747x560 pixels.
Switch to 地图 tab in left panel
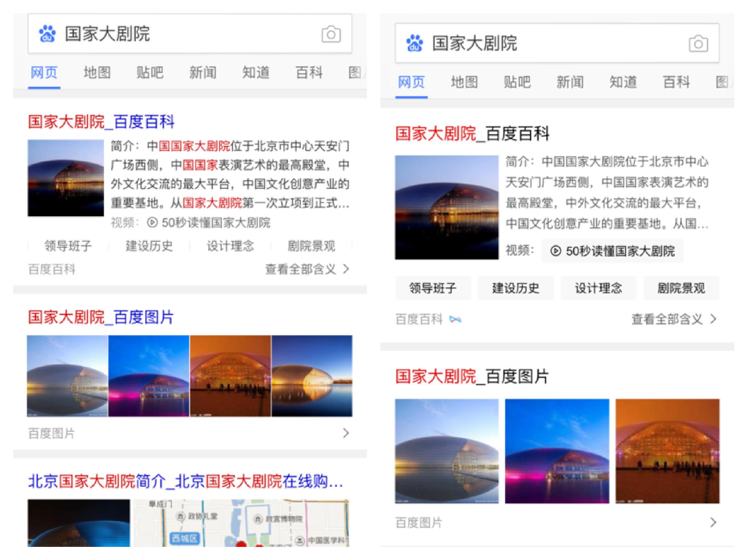(x=97, y=73)
